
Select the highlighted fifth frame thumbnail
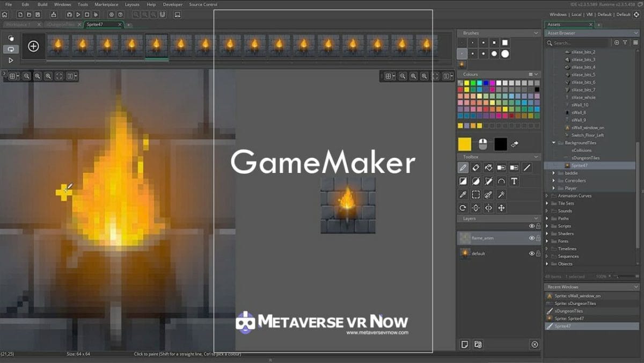pos(156,46)
